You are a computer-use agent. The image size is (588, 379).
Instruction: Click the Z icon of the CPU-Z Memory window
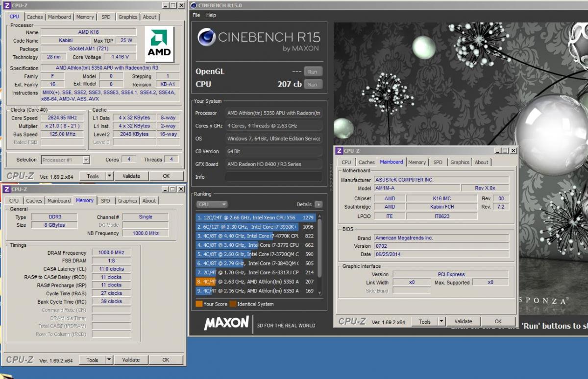pos(7,189)
